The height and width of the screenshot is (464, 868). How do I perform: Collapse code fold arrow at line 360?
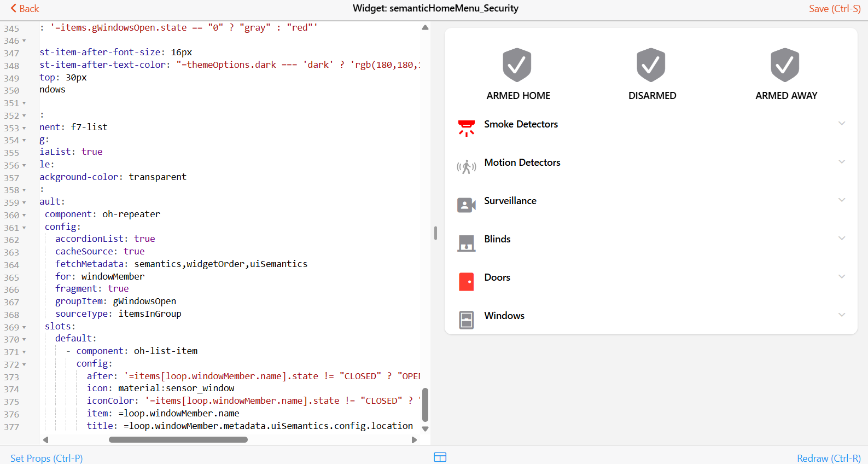24,215
